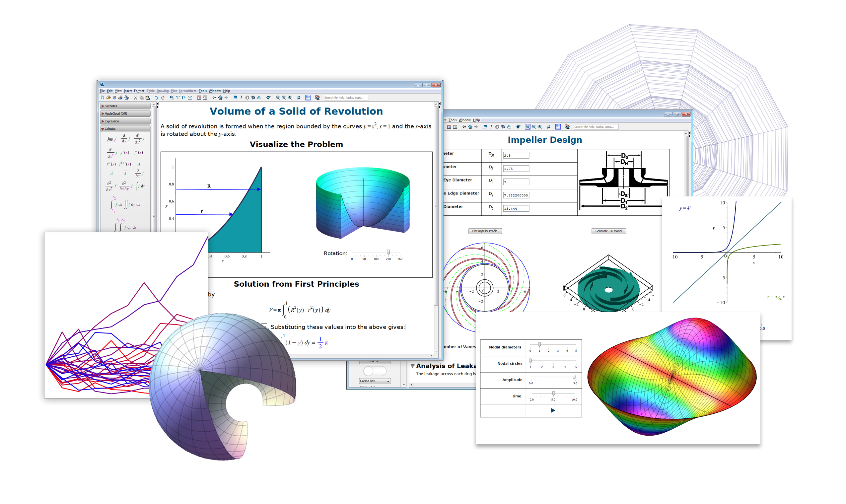Click Home icon in Impeller Design window toolbar
This screenshot has width=846, height=504.
pyautogui.click(x=470, y=127)
